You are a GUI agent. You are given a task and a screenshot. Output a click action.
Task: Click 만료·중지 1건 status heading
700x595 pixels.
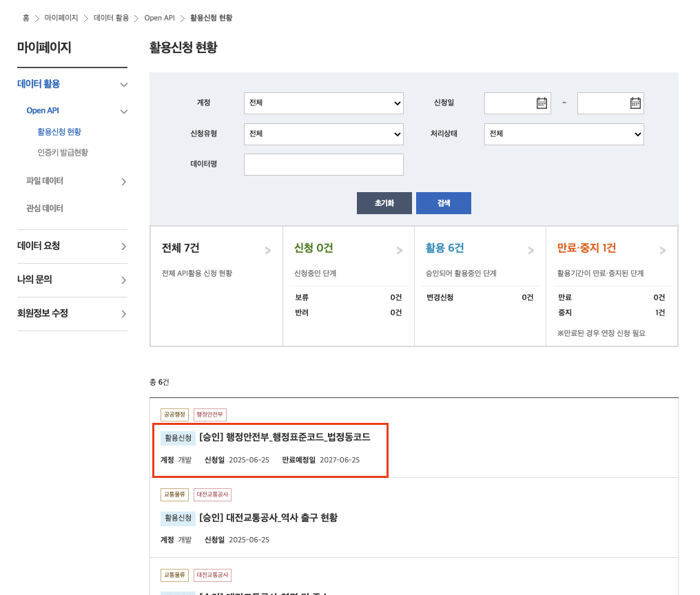(x=586, y=248)
